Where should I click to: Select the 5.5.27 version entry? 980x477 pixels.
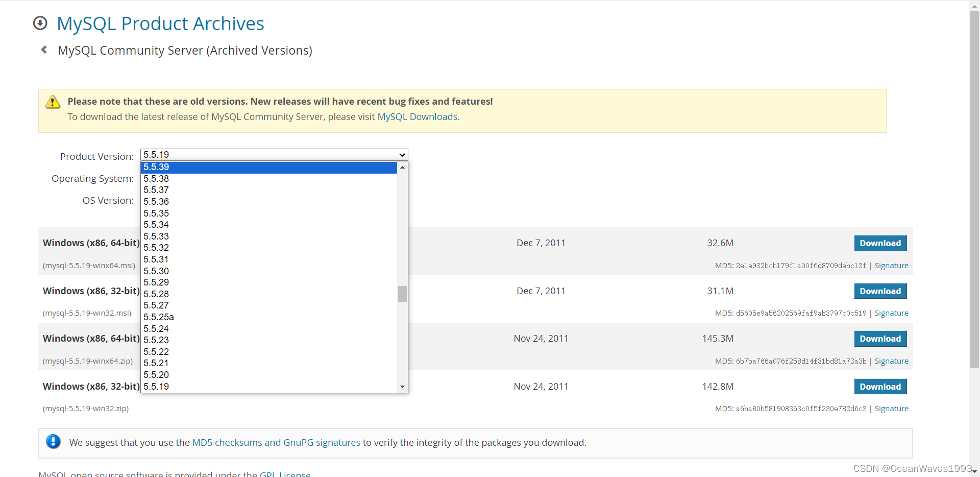tap(269, 305)
